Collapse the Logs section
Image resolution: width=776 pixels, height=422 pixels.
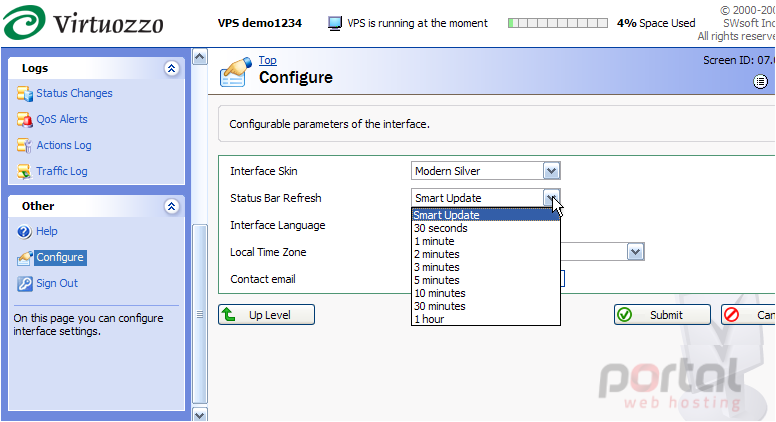point(171,68)
